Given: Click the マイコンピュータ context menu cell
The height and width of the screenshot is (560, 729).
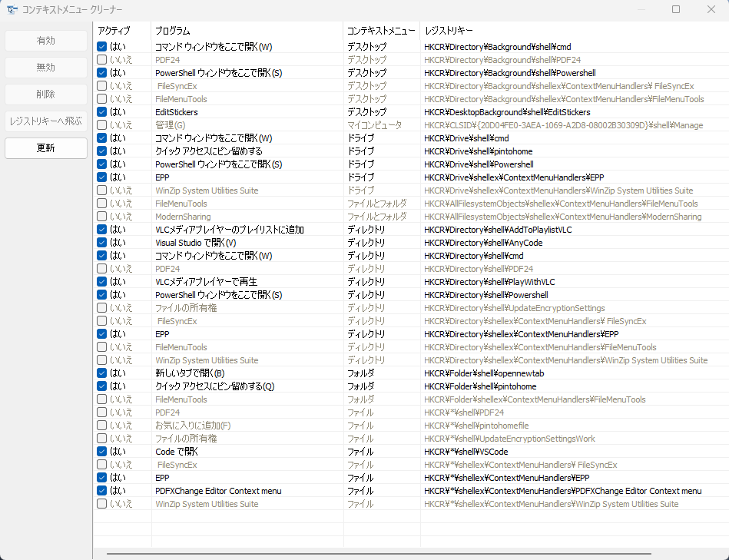Looking at the screenshot, I should [x=375, y=125].
